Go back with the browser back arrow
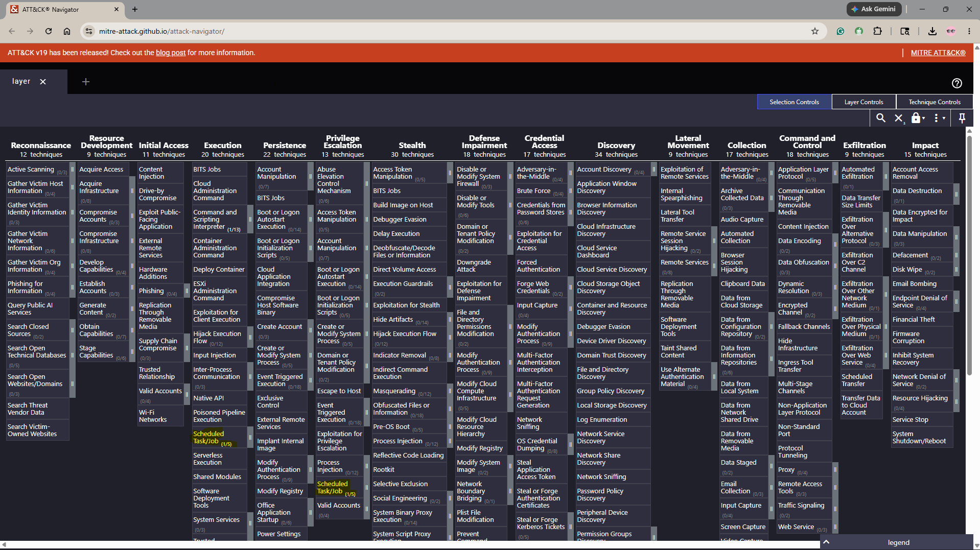The height and width of the screenshot is (550, 980). (12, 31)
